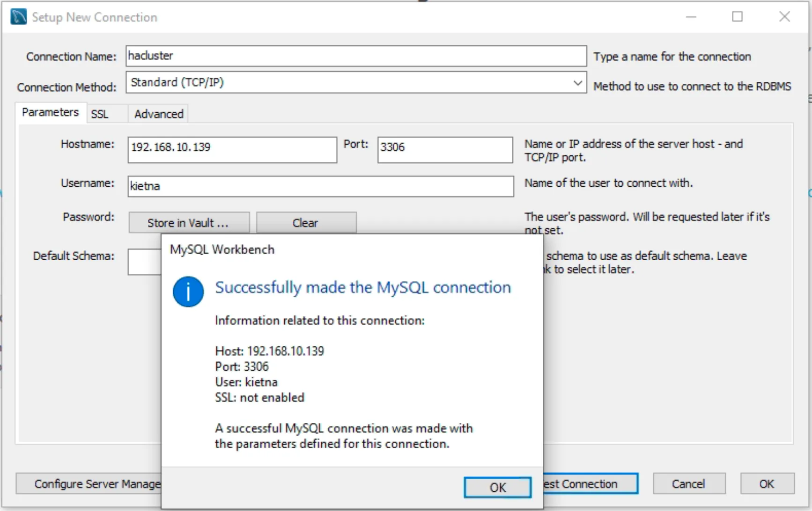Open the Connection Method dropdown

tap(356, 82)
